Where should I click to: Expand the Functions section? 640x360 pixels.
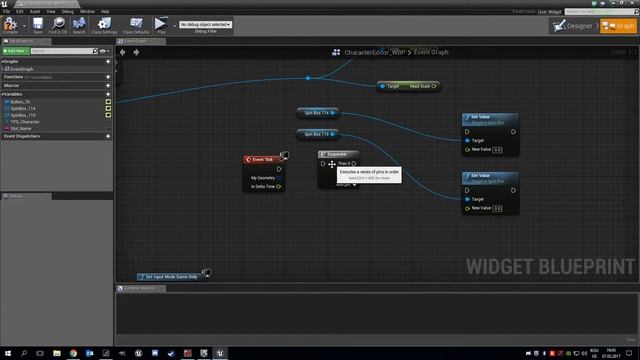pos(13,77)
